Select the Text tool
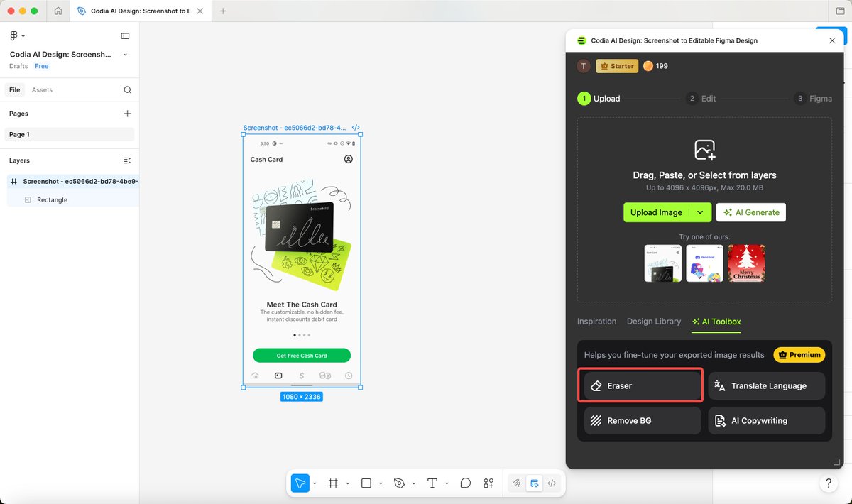 point(432,483)
